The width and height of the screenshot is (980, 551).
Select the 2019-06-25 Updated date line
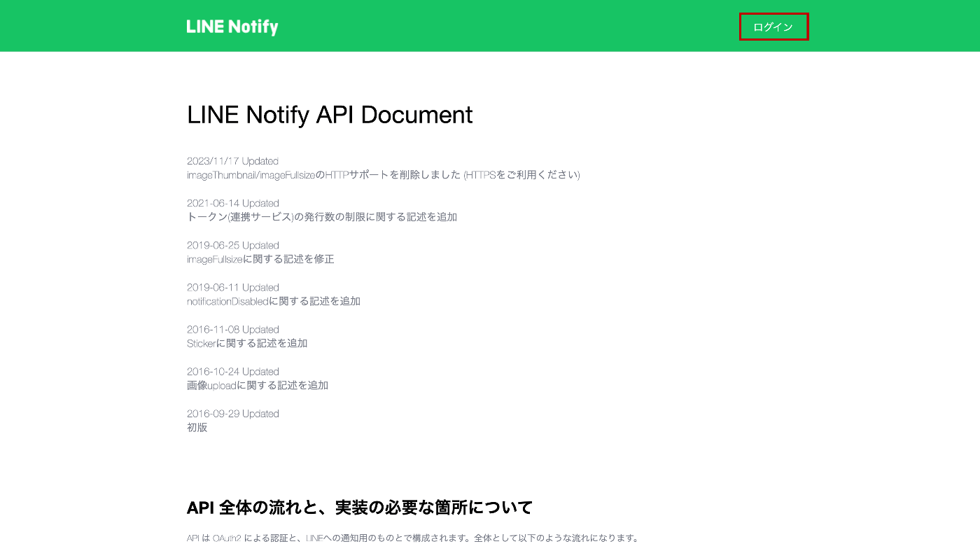(233, 245)
